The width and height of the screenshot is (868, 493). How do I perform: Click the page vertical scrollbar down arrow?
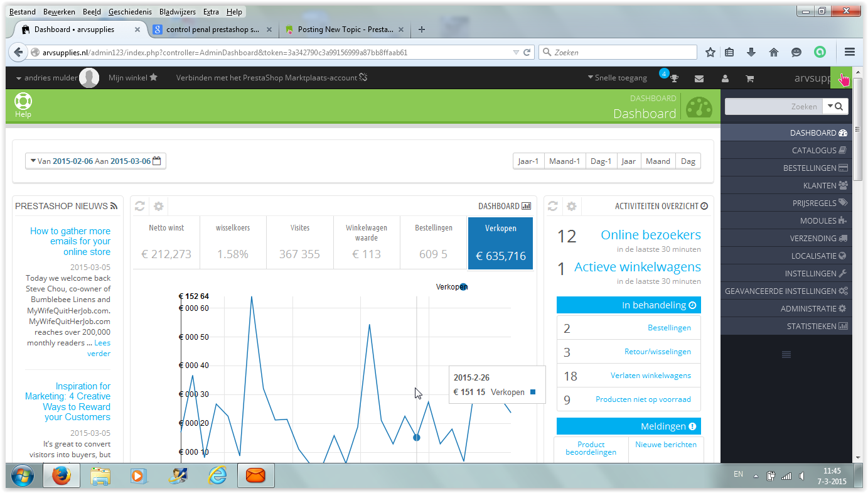(858, 458)
